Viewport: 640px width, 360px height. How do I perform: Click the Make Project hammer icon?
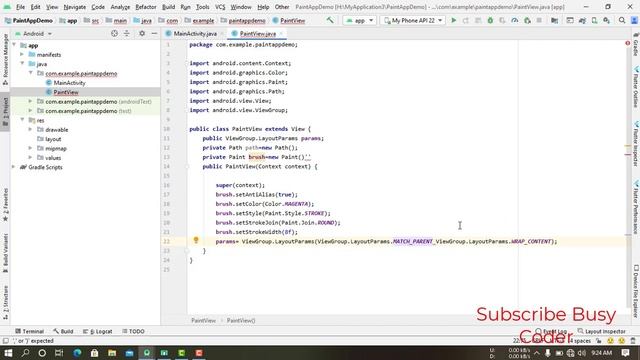(x=330, y=20)
